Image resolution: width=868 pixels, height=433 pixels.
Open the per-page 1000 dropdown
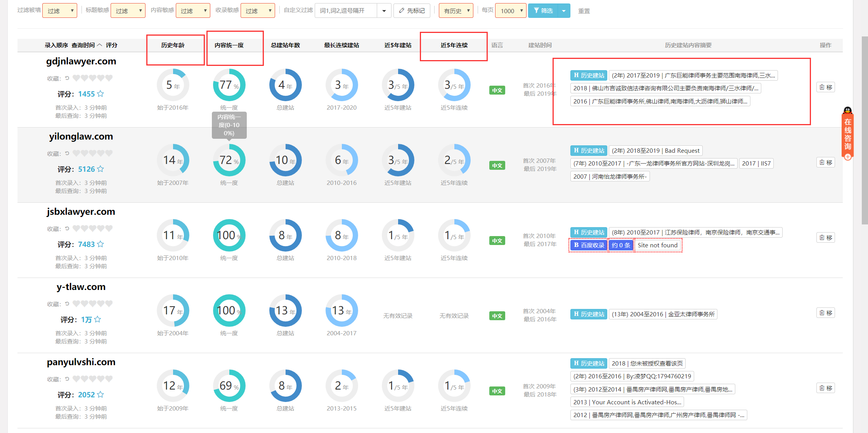pos(511,11)
